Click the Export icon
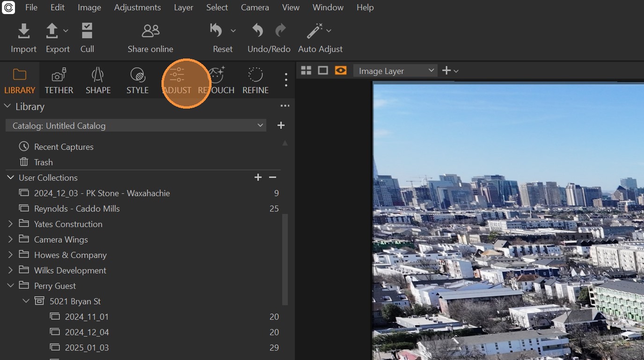This screenshot has height=360, width=644. tap(51, 31)
